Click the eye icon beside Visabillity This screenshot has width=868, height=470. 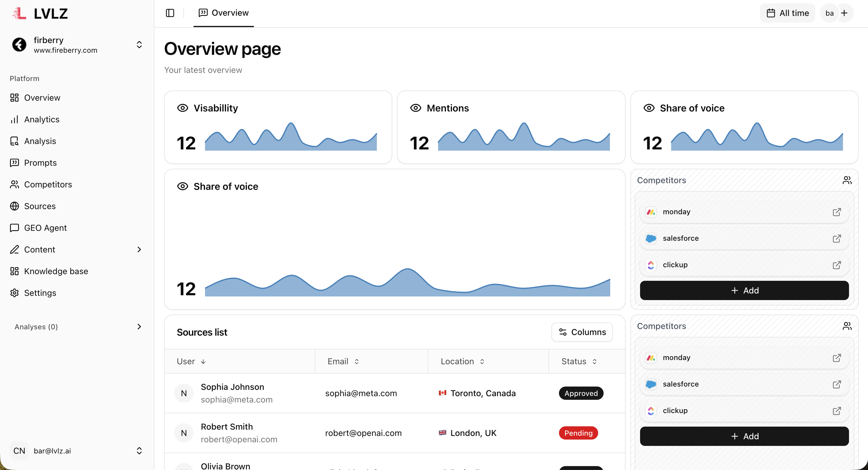(x=182, y=108)
